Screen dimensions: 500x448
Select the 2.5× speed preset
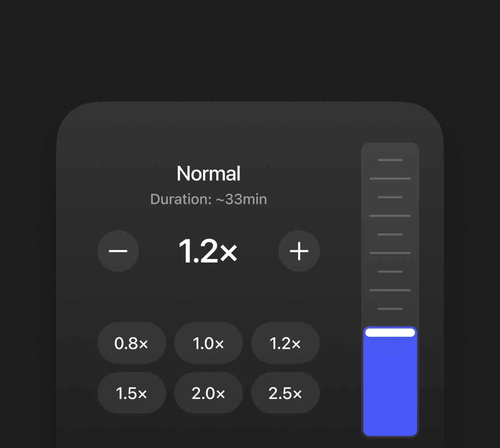285,393
